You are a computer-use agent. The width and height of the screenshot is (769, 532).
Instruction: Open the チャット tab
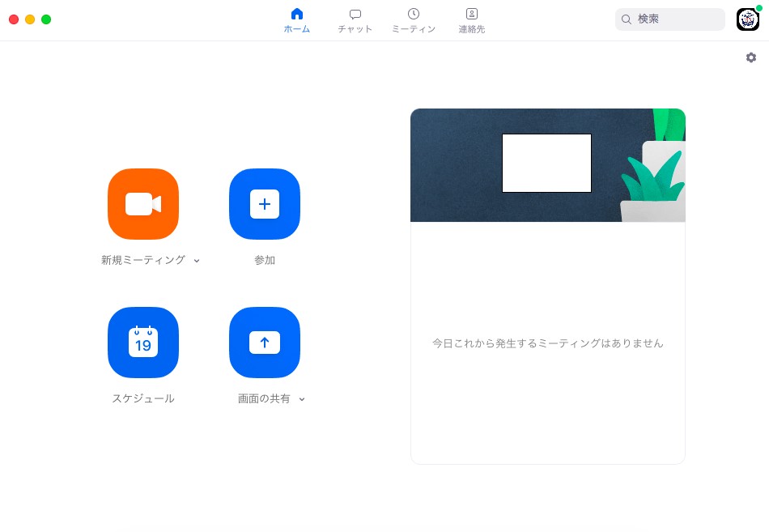pyautogui.click(x=355, y=20)
